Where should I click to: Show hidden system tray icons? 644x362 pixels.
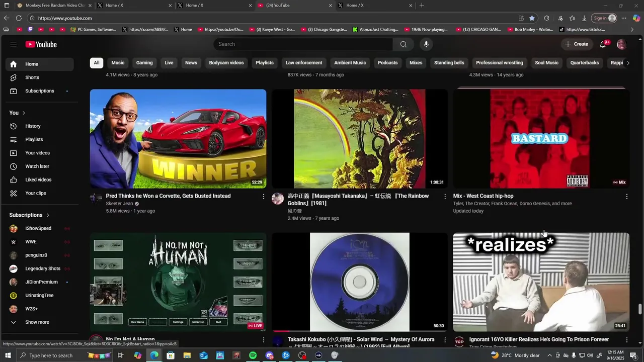click(549, 355)
